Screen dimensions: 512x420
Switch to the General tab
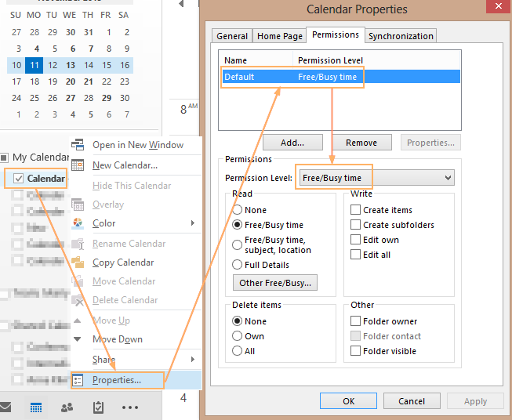coord(232,36)
